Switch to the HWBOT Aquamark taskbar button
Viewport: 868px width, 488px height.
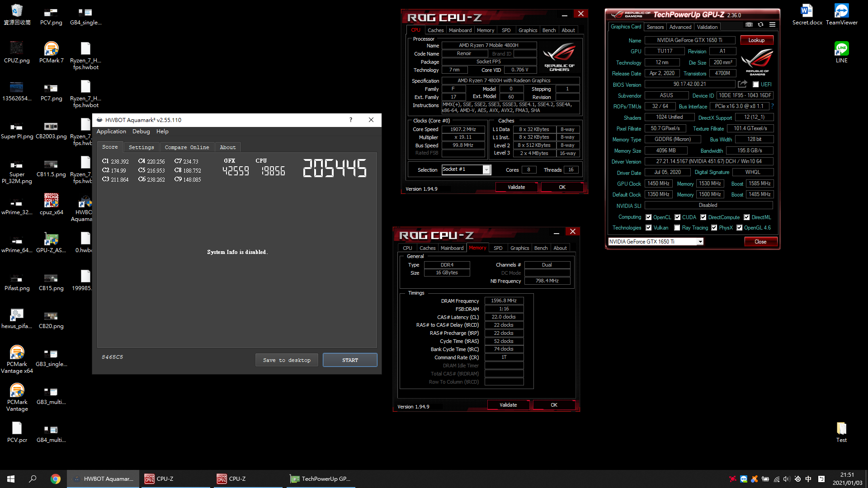103,479
